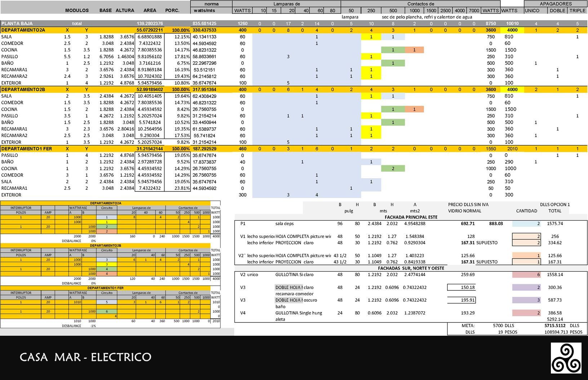Image resolution: width=588 pixels, height=380 pixels.
Task: Click the total '334.62'
Action: (x=555, y=243)
